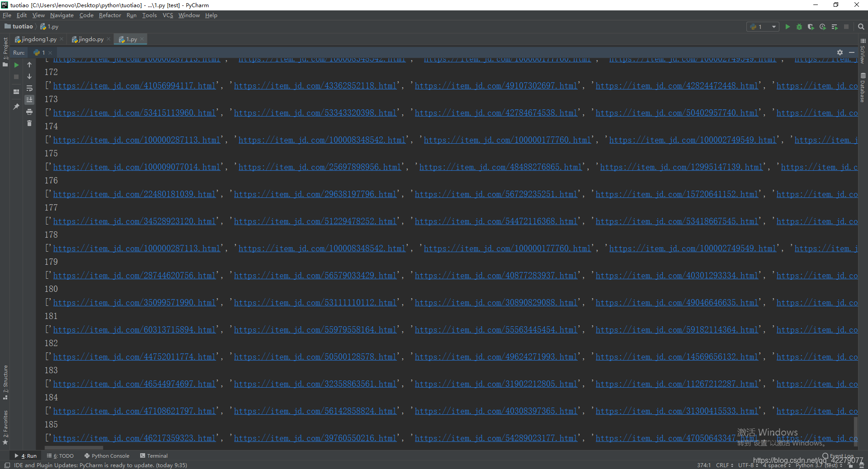The image size is (868, 469).
Task: Click the PyCharm update notification in the status bar
Action: pos(100,465)
